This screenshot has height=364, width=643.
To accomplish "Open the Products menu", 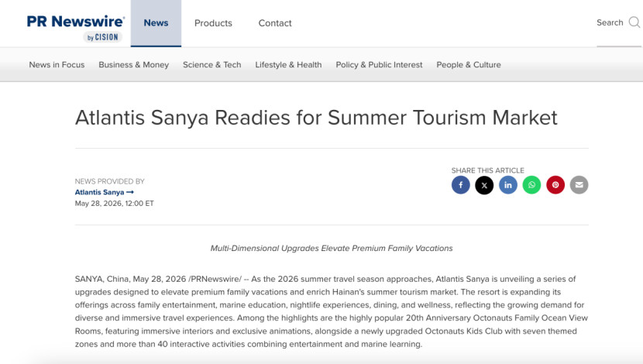I will coord(213,23).
